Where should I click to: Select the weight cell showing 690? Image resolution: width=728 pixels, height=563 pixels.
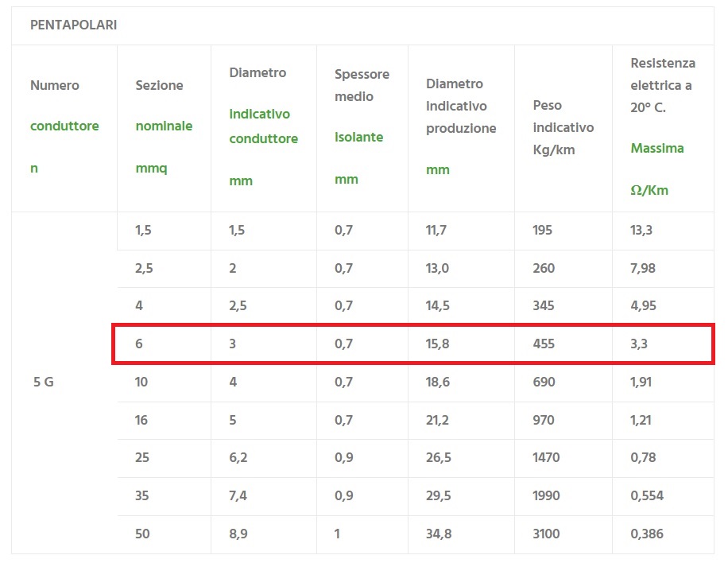544,382
